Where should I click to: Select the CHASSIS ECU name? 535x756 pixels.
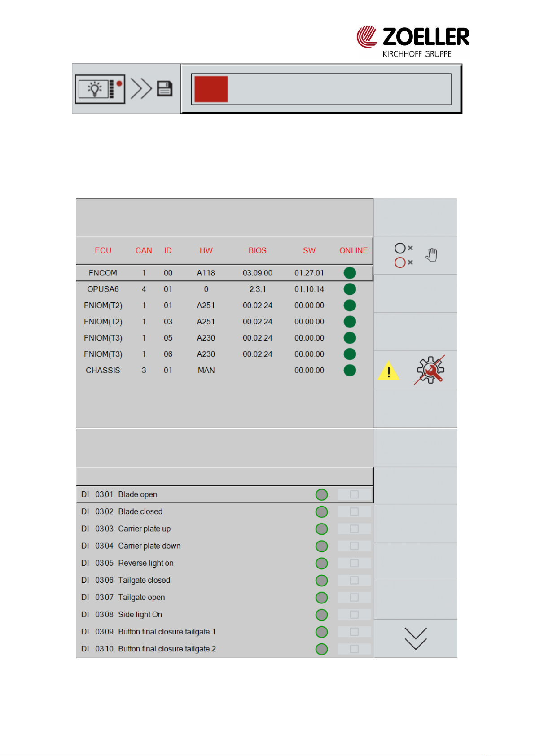(103, 370)
